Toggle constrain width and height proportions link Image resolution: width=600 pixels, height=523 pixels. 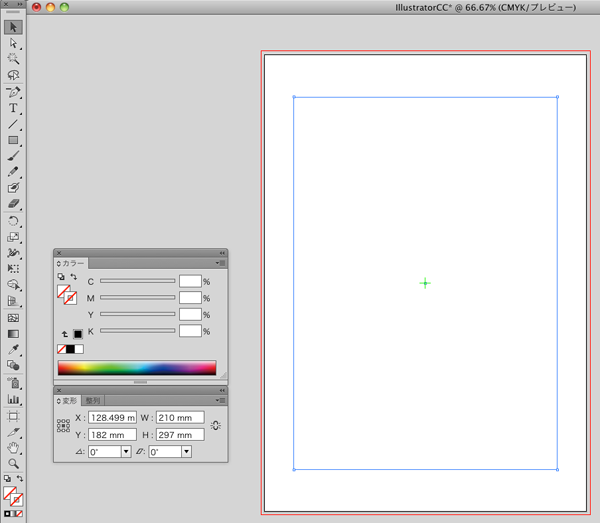[215, 426]
